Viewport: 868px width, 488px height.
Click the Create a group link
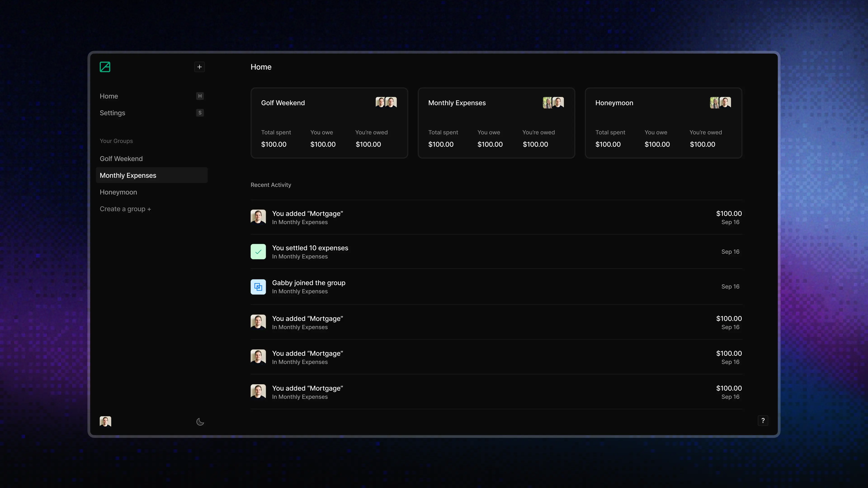[x=125, y=209]
